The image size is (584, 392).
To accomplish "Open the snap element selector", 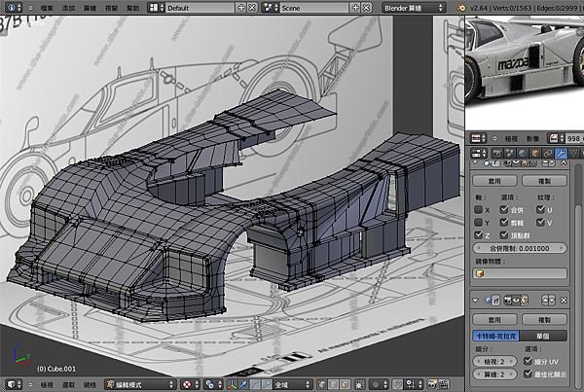I will [415, 384].
